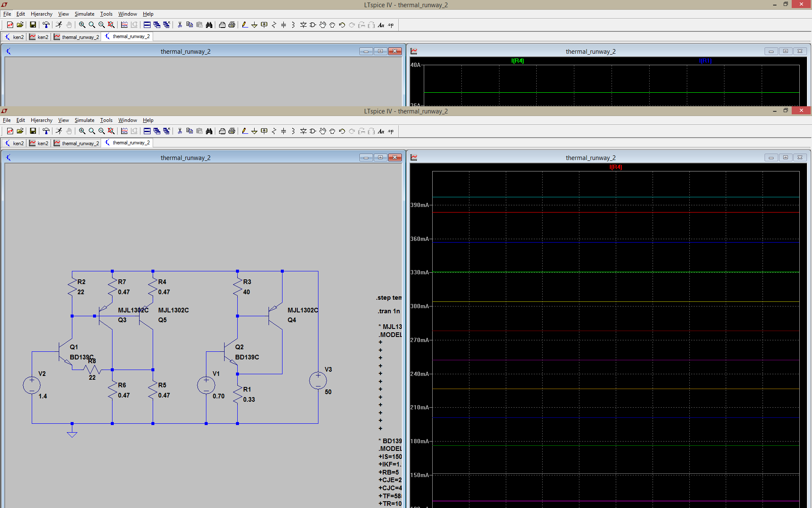Click green I(R4) trace label in background plot
The width and height of the screenshot is (812, 508).
click(x=518, y=61)
